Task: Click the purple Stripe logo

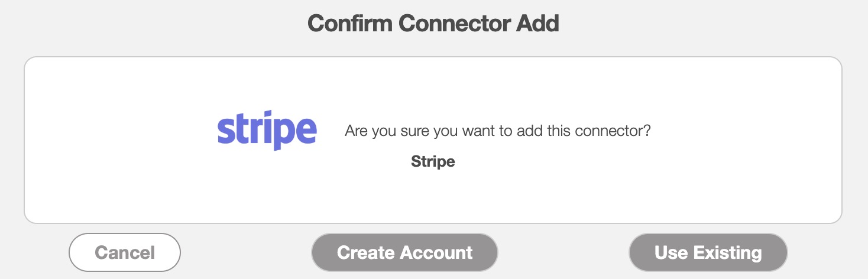Action: [x=267, y=129]
